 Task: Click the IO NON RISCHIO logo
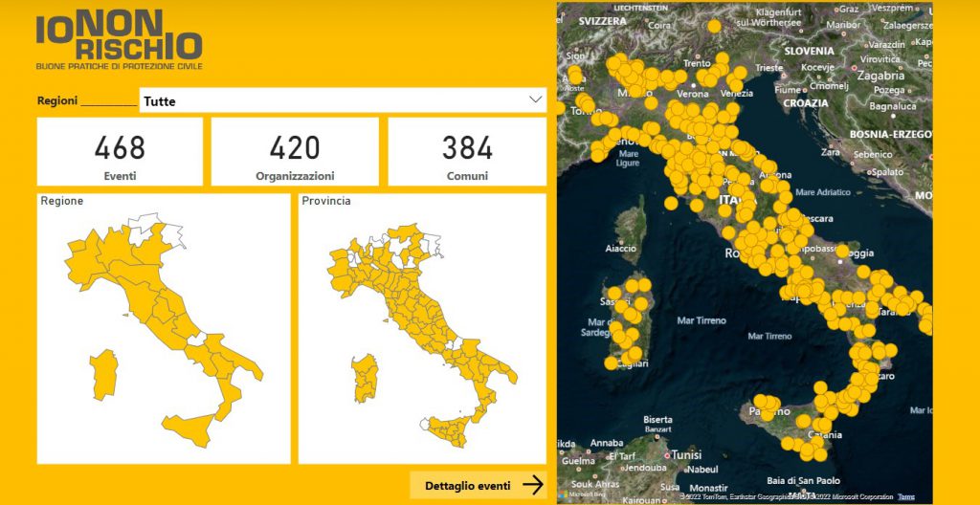click(x=119, y=42)
